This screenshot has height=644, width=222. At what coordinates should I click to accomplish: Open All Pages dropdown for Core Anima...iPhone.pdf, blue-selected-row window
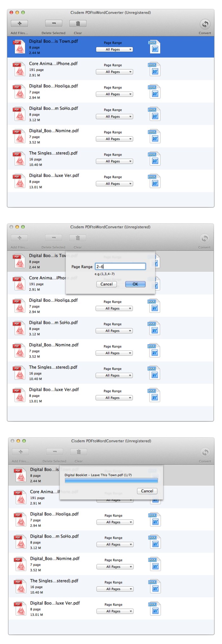(114, 72)
